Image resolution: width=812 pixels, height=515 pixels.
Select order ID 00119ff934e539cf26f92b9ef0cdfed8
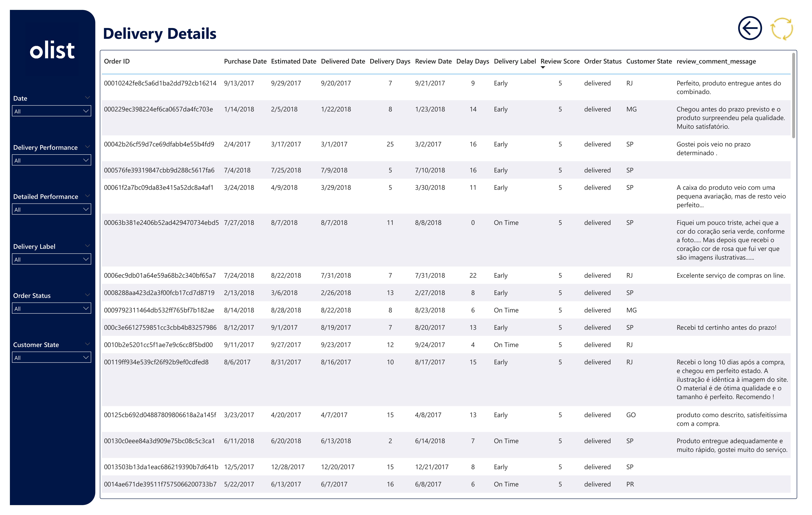(x=156, y=362)
